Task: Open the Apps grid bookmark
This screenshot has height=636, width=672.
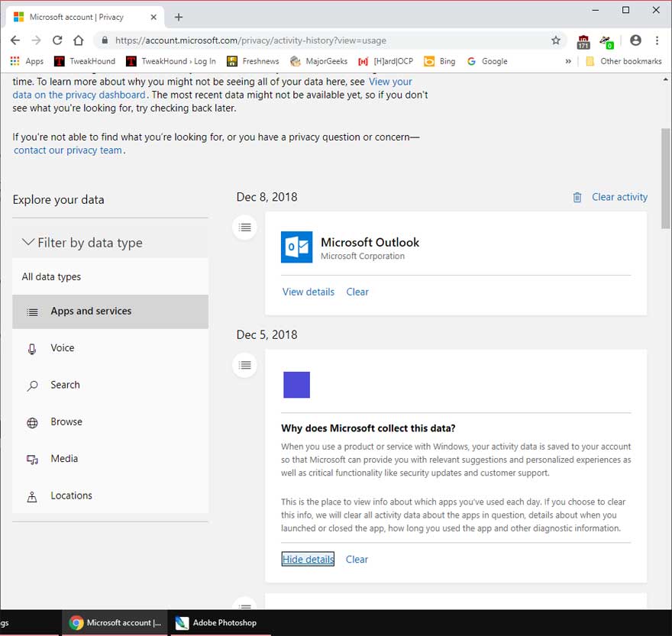Action: (27, 61)
